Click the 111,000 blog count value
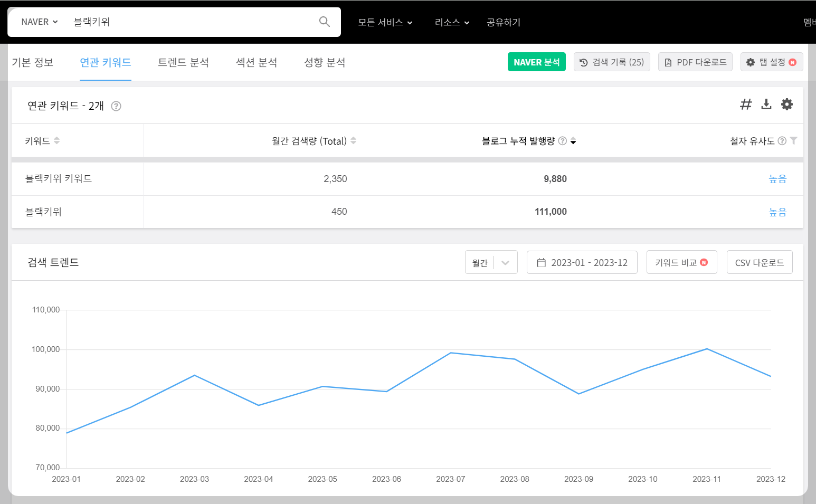This screenshot has height=504, width=816. click(551, 212)
